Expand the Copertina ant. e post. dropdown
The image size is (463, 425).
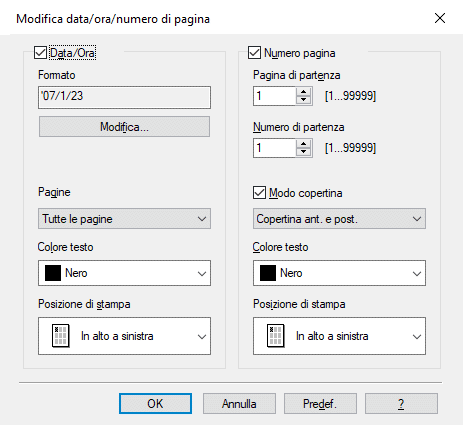339,219
